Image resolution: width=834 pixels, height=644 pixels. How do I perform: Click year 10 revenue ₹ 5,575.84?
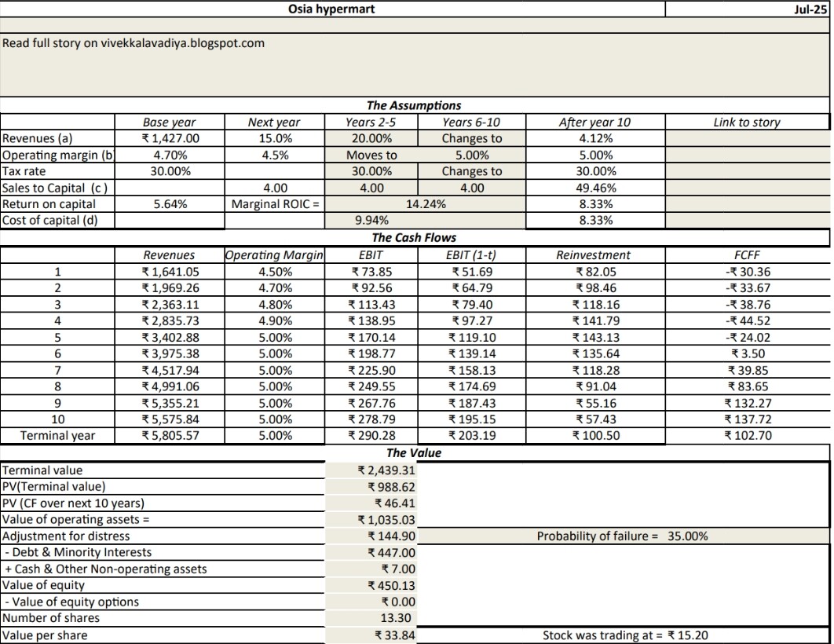pos(170,419)
